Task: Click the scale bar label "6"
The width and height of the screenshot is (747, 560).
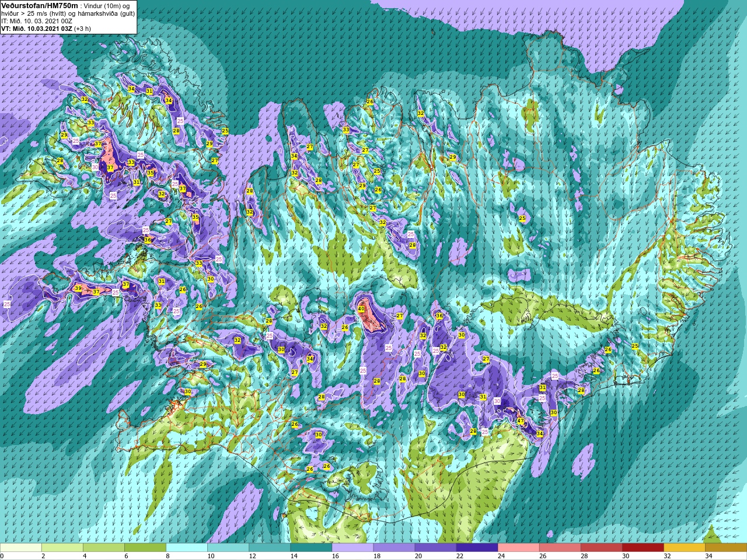Action: pyautogui.click(x=125, y=556)
